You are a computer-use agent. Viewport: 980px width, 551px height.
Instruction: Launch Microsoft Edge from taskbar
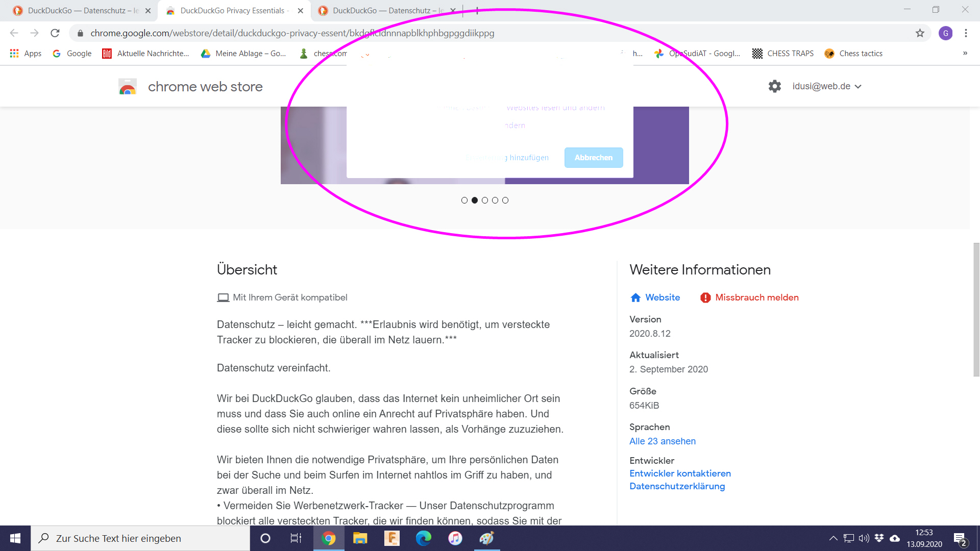pyautogui.click(x=423, y=538)
